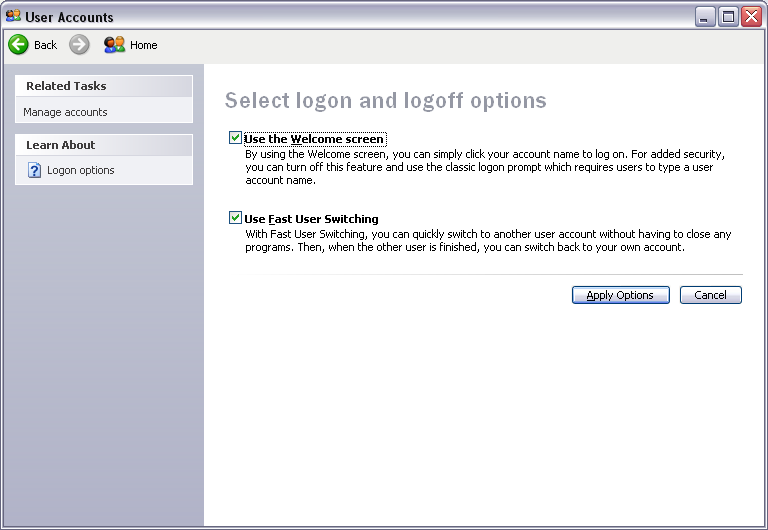Click the Home text label in toolbar
Screen dimensions: 768x530
pos(144,45)
